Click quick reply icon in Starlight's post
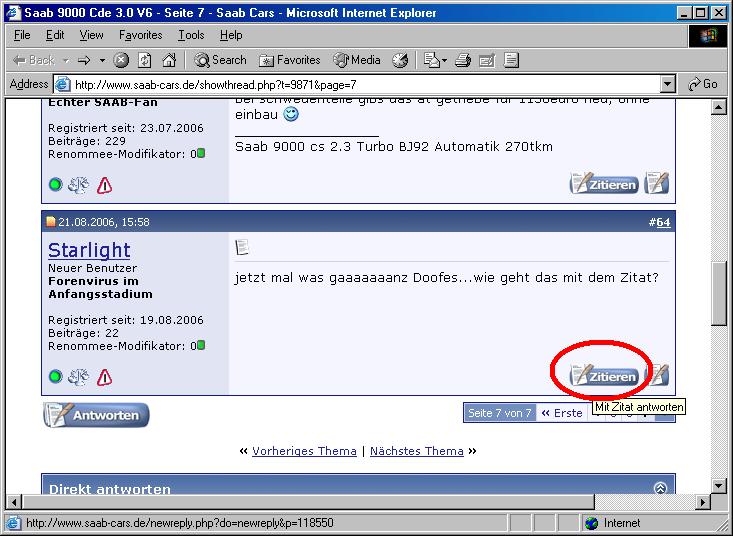The image size is (733, 536). tap(657, 374)
